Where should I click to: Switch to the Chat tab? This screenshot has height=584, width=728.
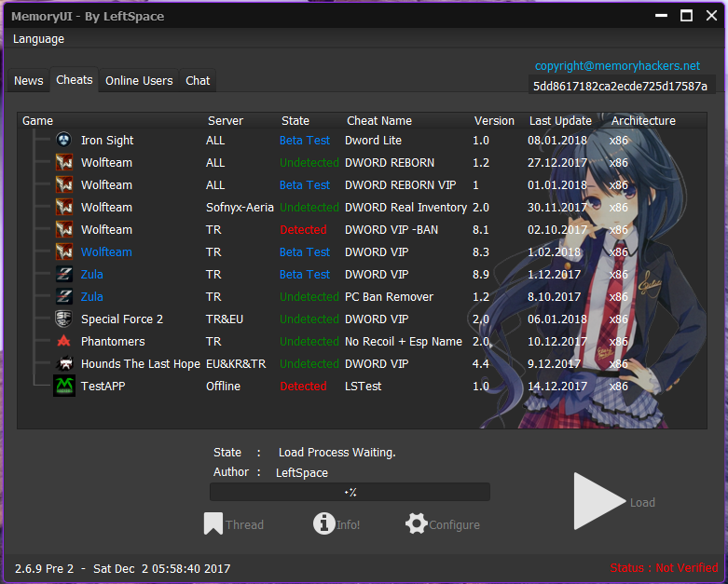pos(198,81)
